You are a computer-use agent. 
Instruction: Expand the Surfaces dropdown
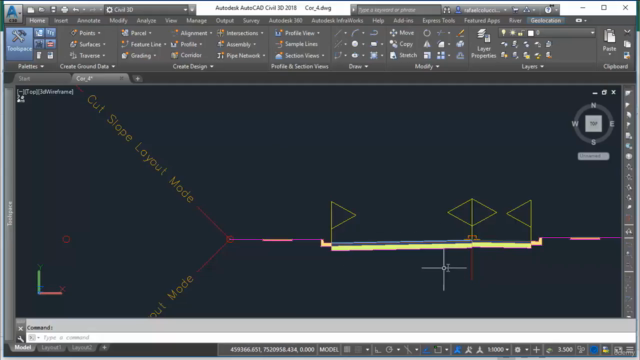point(104,44)
